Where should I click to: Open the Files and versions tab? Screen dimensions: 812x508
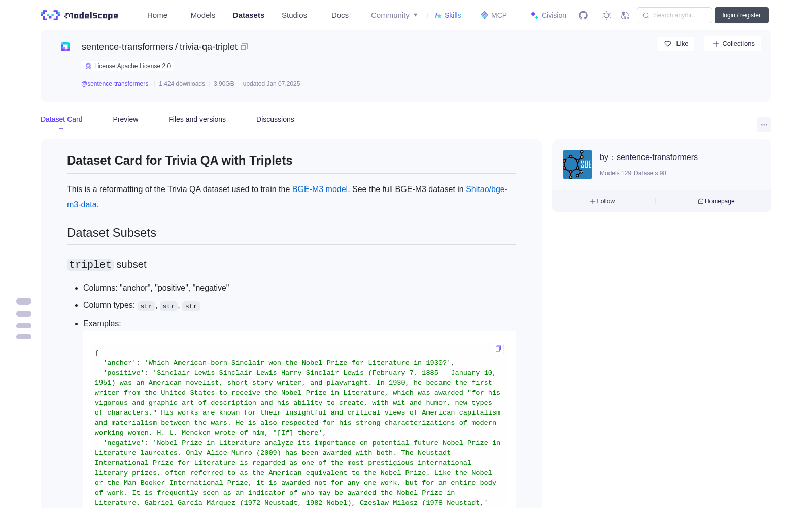pyautogui.click(x=197, y=119)
